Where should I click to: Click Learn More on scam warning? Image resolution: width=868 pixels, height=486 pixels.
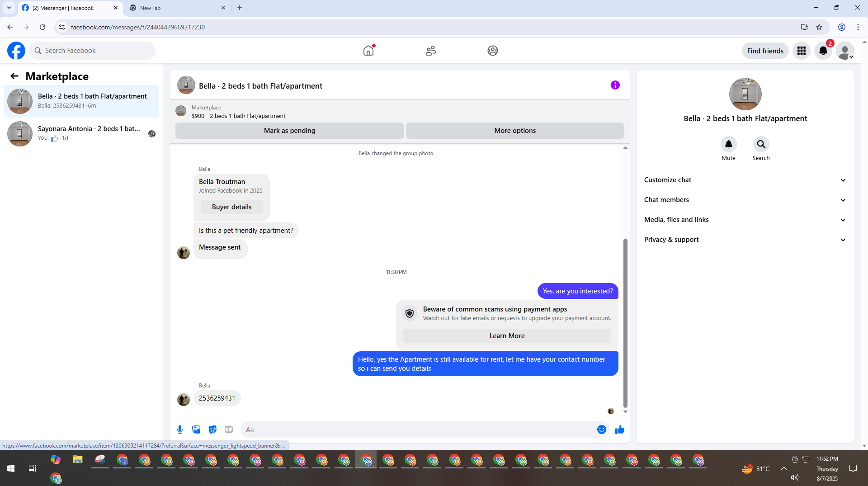[x=507, y=336]
